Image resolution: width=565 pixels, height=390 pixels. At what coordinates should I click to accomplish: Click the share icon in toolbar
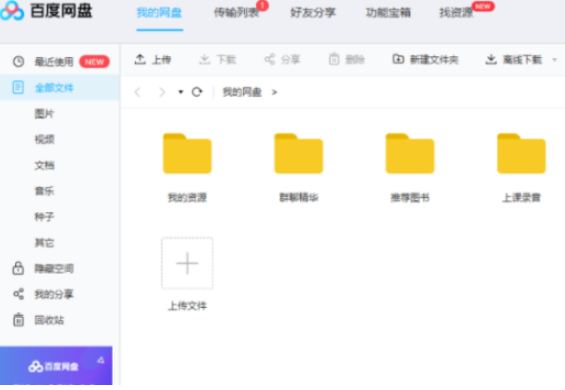coord(270,59)
